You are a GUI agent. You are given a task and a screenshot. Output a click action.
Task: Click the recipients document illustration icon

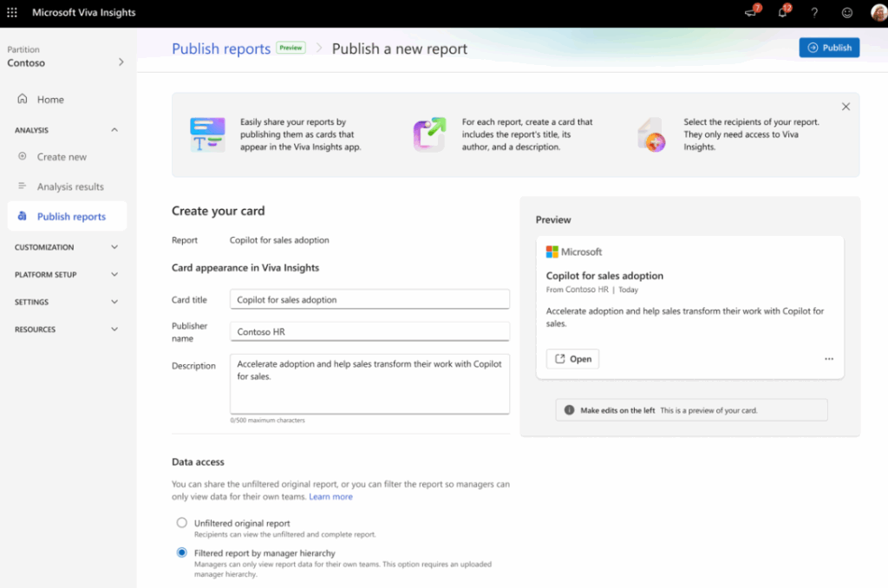click(651, 134)
